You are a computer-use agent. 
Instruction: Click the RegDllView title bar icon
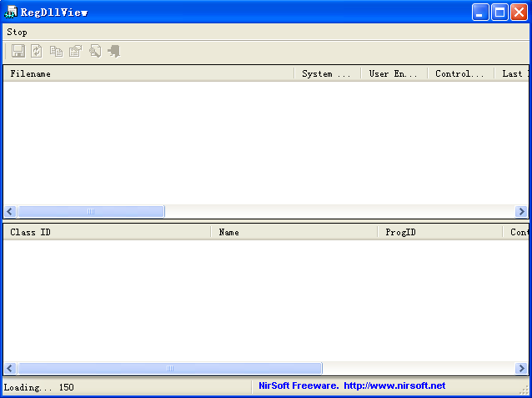[11, 12]
